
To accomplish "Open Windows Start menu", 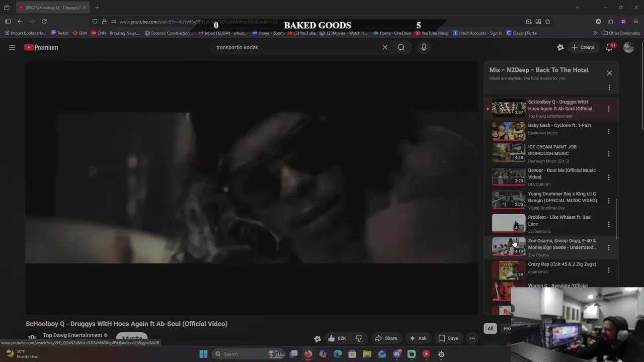I will pos(203,354).
